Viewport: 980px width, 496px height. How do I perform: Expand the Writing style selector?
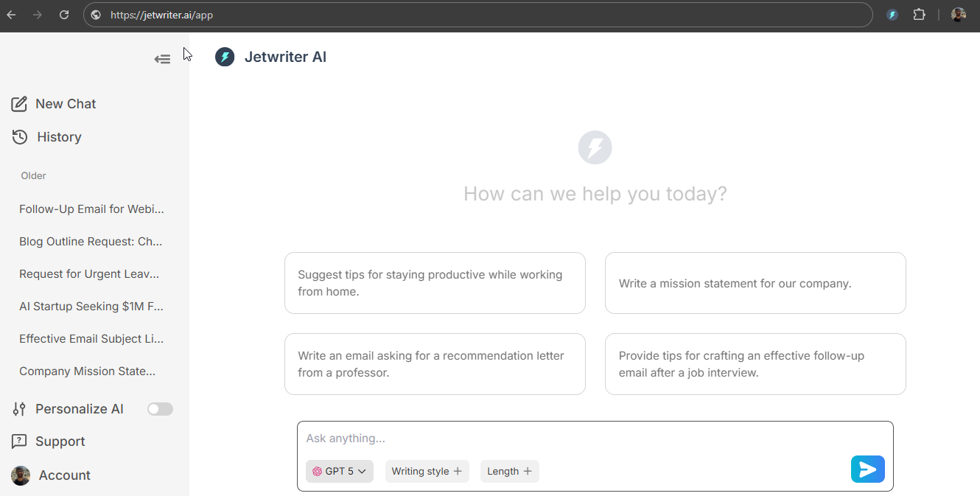pyautogui.click(x=427, y=471)
